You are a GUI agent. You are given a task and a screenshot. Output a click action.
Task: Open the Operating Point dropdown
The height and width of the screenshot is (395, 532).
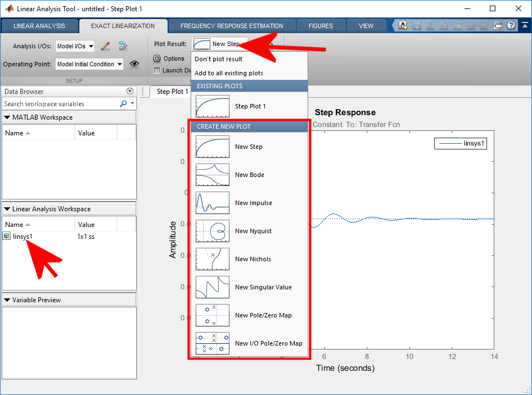coord(89,64)
